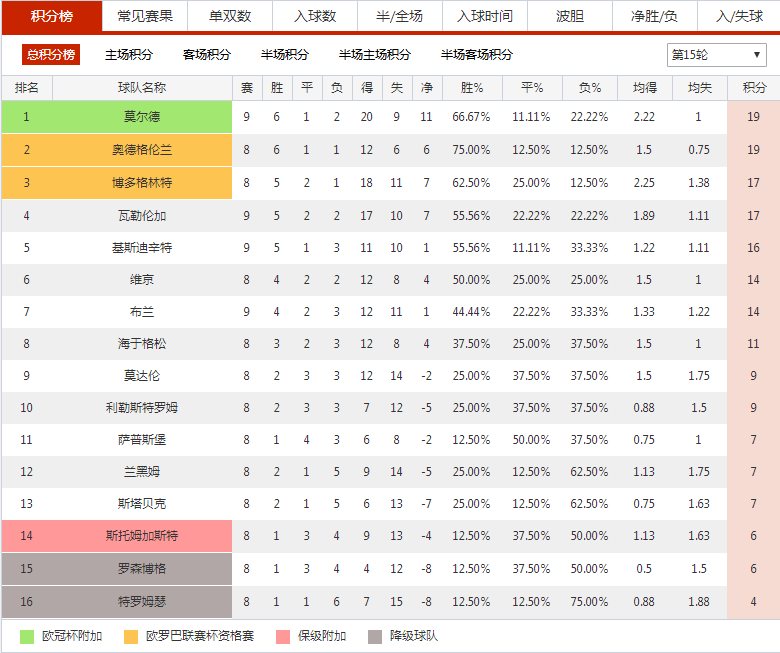Image resolution: width=780 pixels, height=653 pixels.
Task: Open the 入球时间 tab
Action: pos(485,16)
